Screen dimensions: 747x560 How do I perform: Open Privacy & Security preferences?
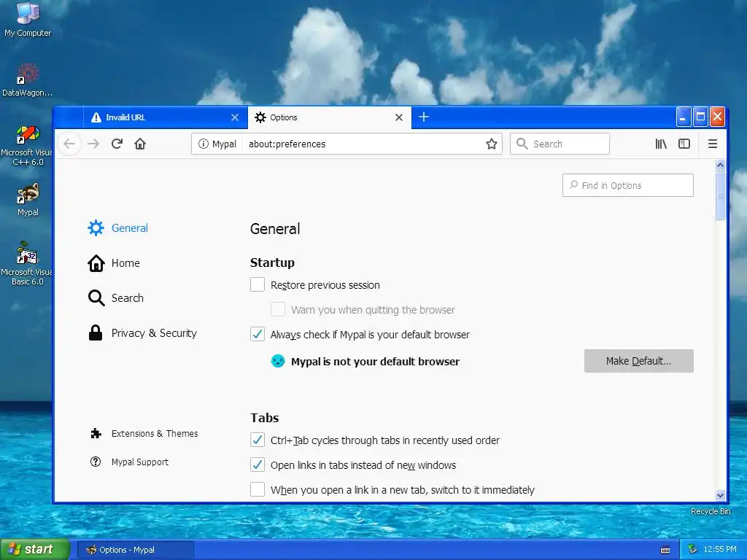(142, 332)
